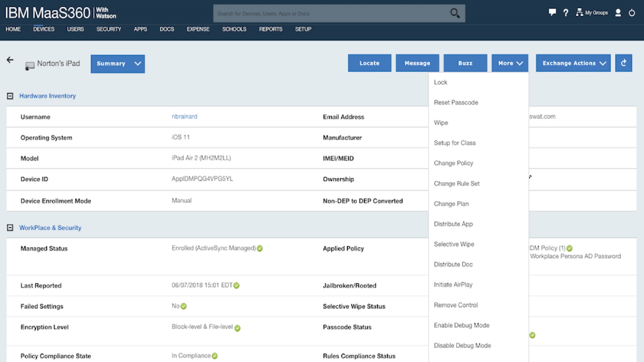This screenshot has height=362, width=644.
Task: Open the EXPENSE navigation tab
Action: click(x=198, y=29)
